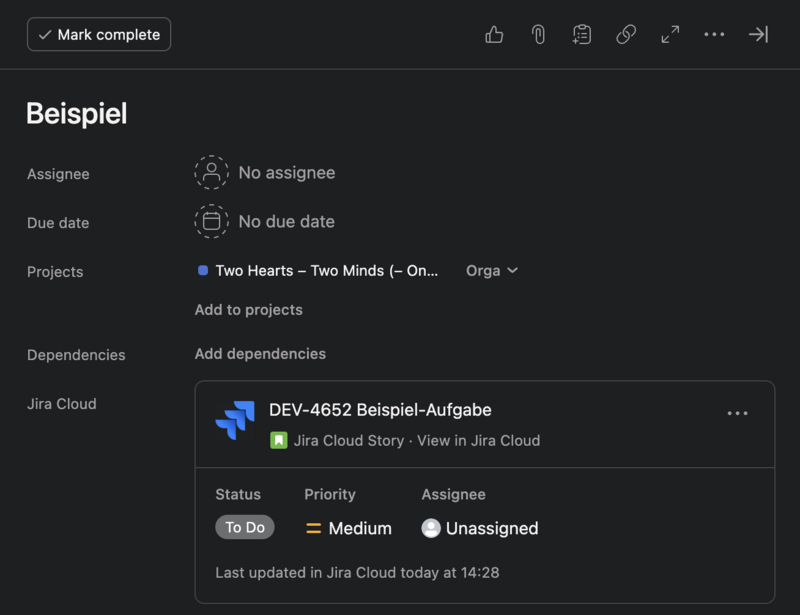Follow the View in Jira Cloud link
800x615 pixels.
coord(479,440)
